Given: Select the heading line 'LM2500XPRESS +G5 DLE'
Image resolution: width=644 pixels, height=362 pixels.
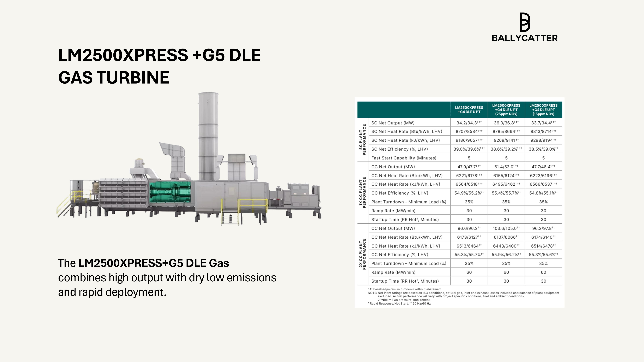Looking at the screenshot, I should [159, 55].
